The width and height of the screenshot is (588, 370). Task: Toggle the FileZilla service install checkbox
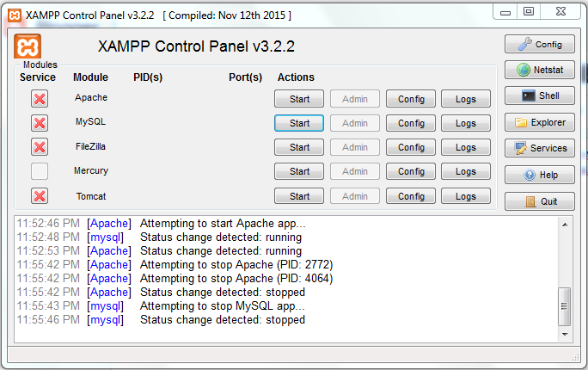[40, 147]
